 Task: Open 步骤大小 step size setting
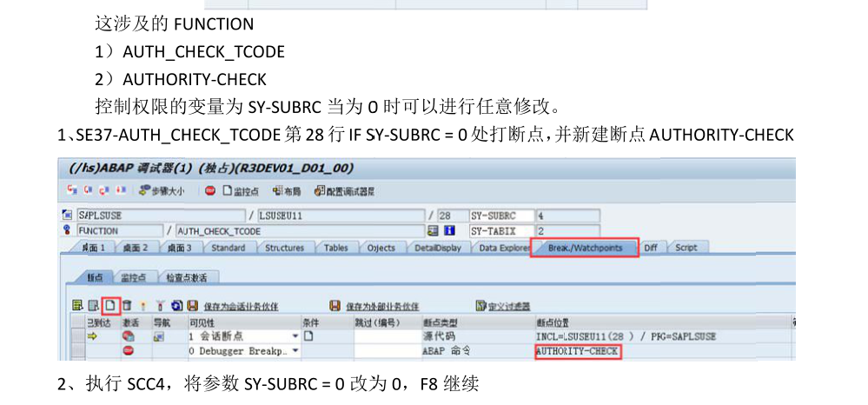[162, 190]
